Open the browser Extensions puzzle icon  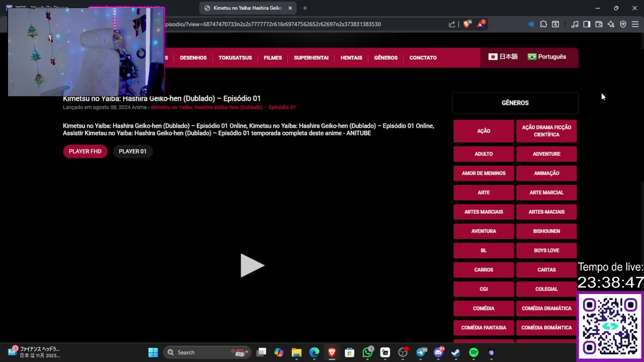pos(543,24)
